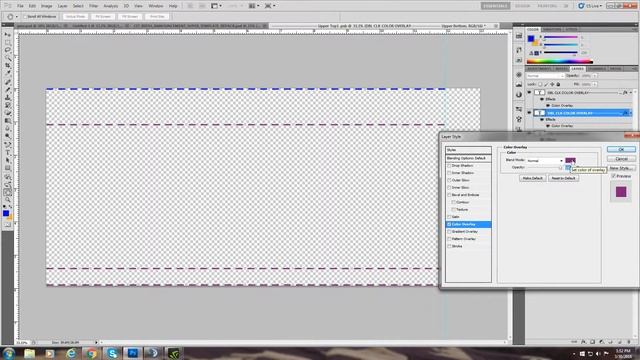The width and height of the screenshot is (640, 360).
Task: Click the New Style button
Action: pyautogui.click(x=621, y=168)
